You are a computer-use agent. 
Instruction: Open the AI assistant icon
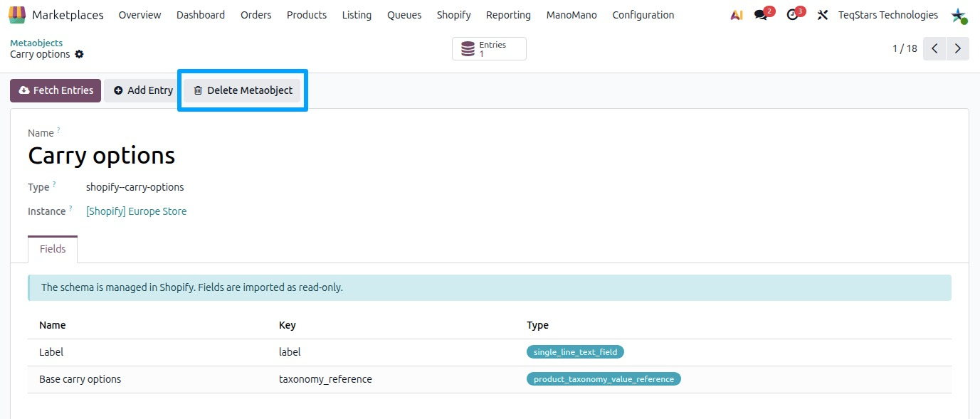pyautogui.click(x=737, y=15)
